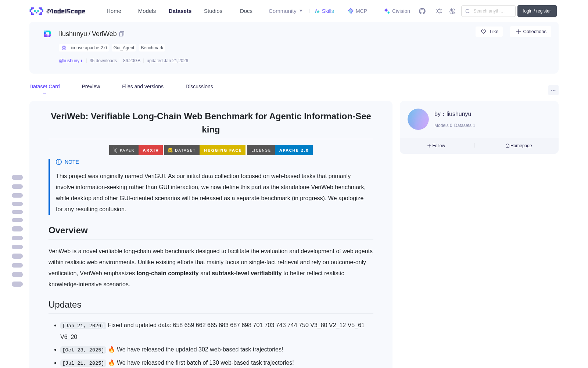
Task: Open the Skills link
Action: click(x=324, y=11)
